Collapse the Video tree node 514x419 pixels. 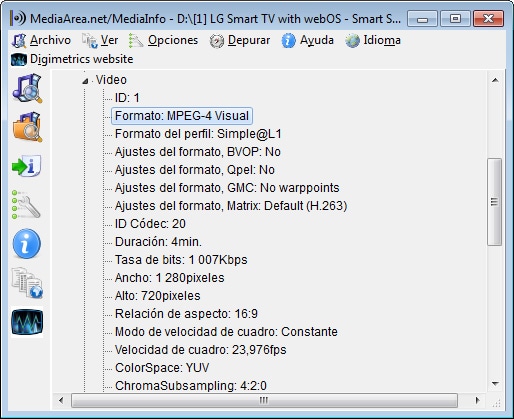coord(85,81)
